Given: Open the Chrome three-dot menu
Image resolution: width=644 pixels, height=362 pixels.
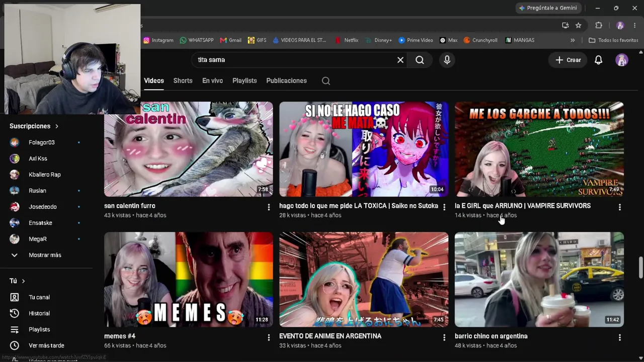Looking at the screenshot, I should click(x=634, y=25).
